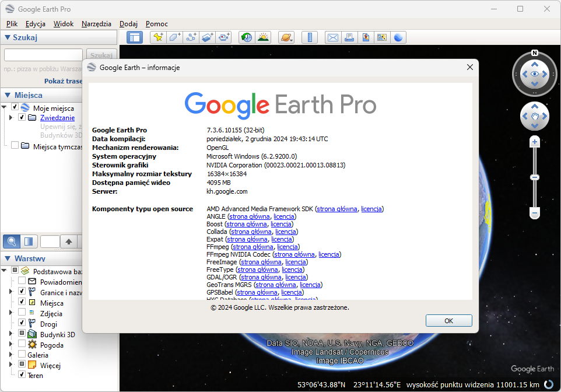Expand the Pogoda layer tree
This screenshot has height=392, width=561.
[x=10, y=344]
